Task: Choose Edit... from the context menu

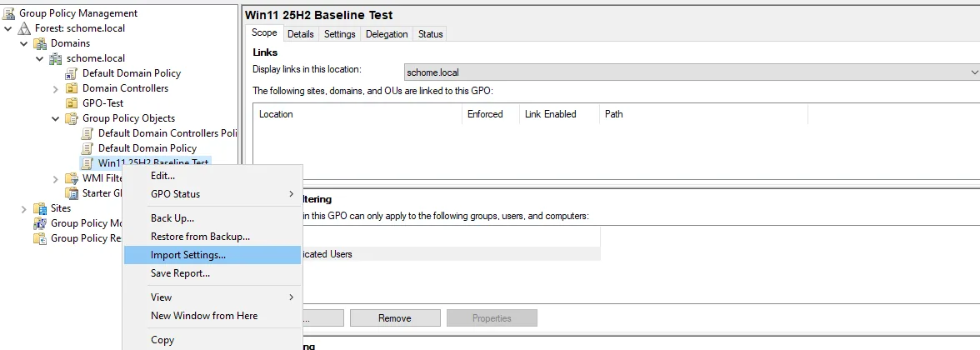Action: (212, 177)
